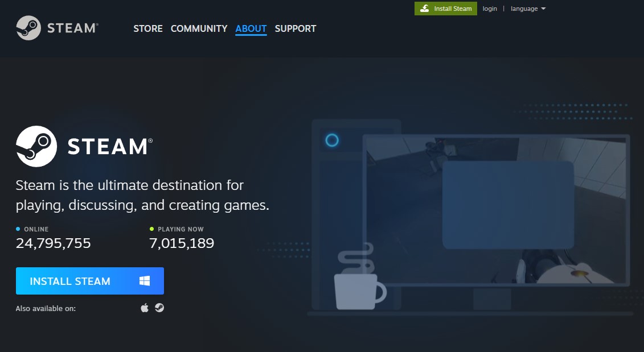Open the STORE menu item
Screen dimensions: 644x352
(x=147, y=28)
